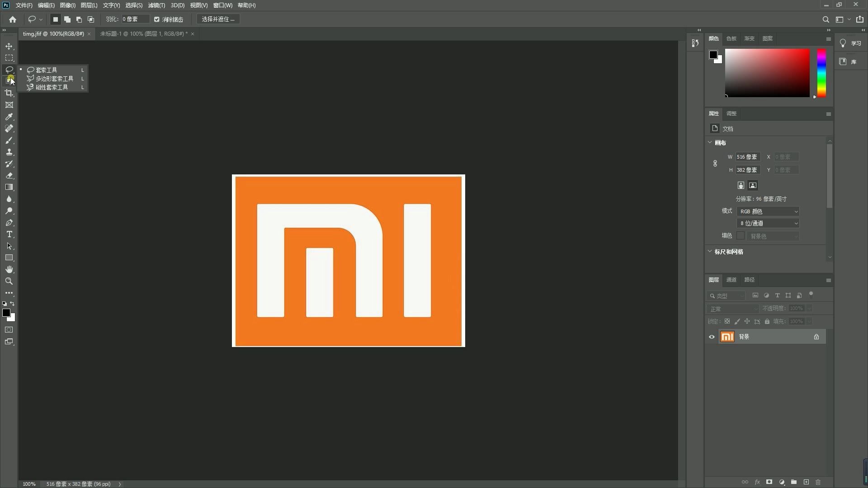Click the Share icon at top right

(x=859, y=19)
